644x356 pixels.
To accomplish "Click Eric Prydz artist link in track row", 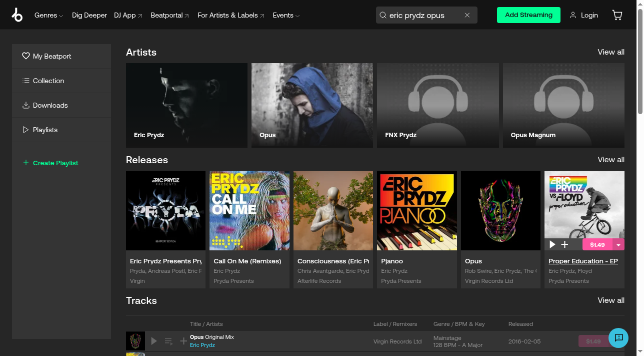I will (202, 345).
